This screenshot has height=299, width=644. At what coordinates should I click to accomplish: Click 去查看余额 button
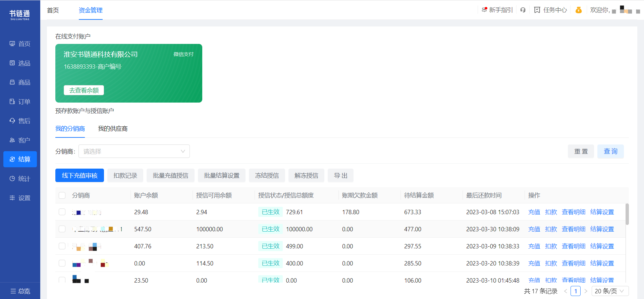(x=84, y=90)
